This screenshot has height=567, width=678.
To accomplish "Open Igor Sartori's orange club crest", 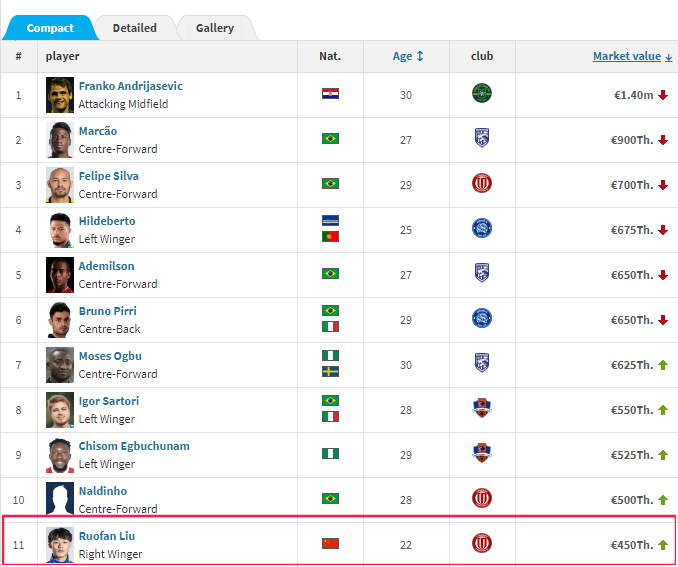I will (x=482, y=408).
